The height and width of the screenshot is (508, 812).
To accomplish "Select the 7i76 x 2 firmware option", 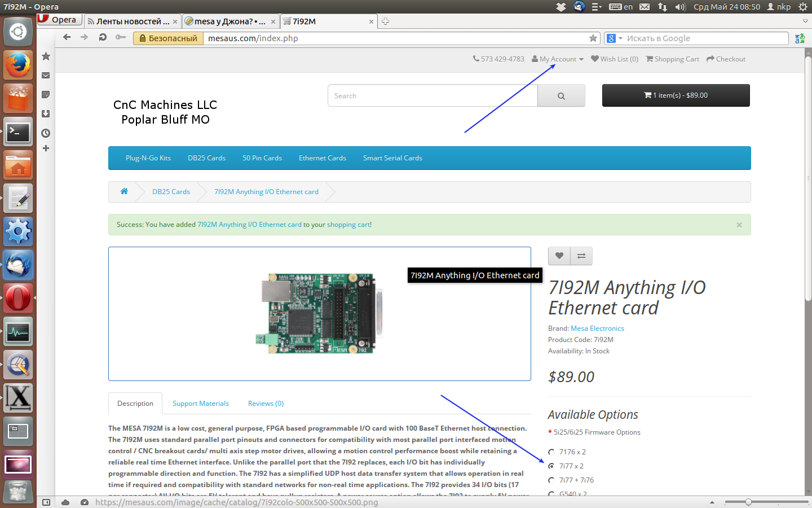I will [x=551, y=452].
